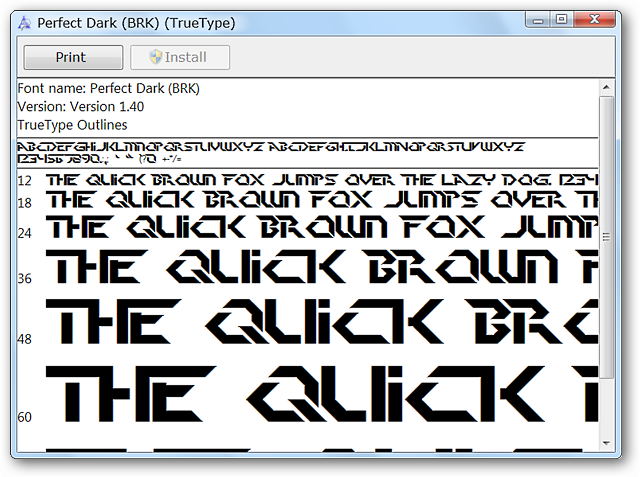Click the numerals and punctuation sample line

tap(99, 159)
